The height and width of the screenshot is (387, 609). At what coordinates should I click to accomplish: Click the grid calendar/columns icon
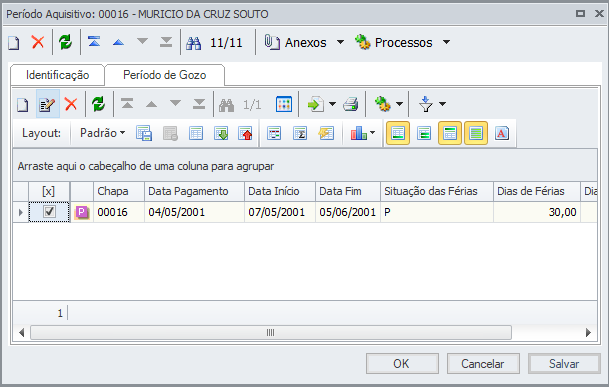[284, 104]
